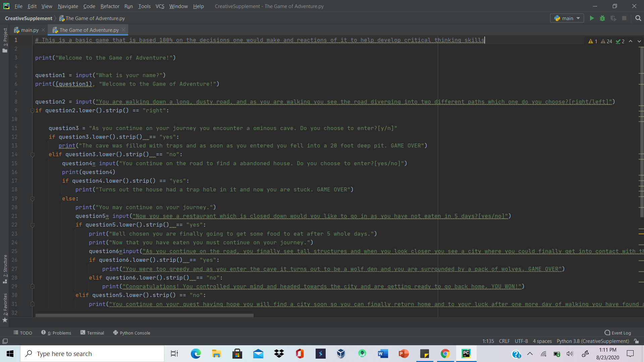Screen dimensions: 644x362
Task: Open the Refactor menu
Action: tap(110, 6)
